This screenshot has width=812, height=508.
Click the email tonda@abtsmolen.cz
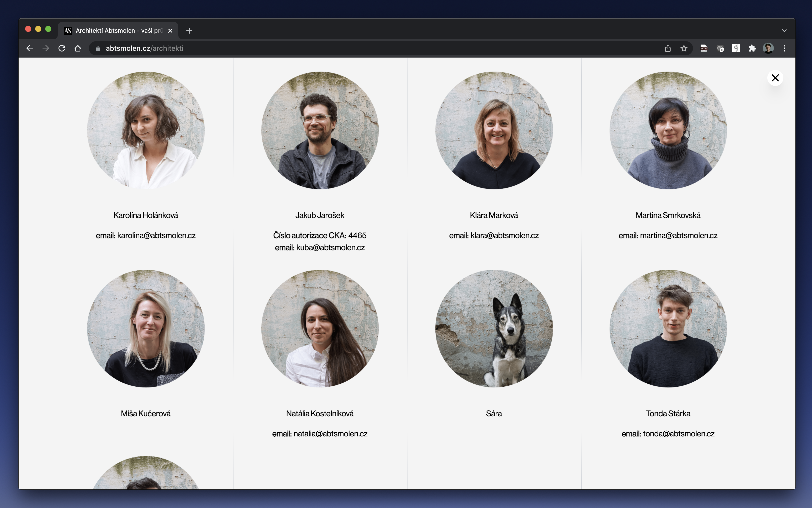coord(679,434)
